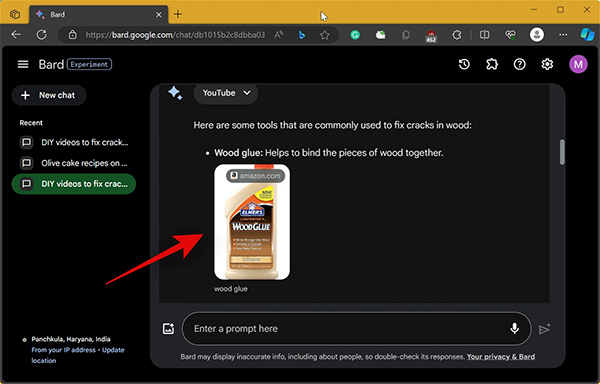This screenshot has width=600, height=384.
Task: Expand the YouTube extension dropdown
Action: tap(226, 93)
